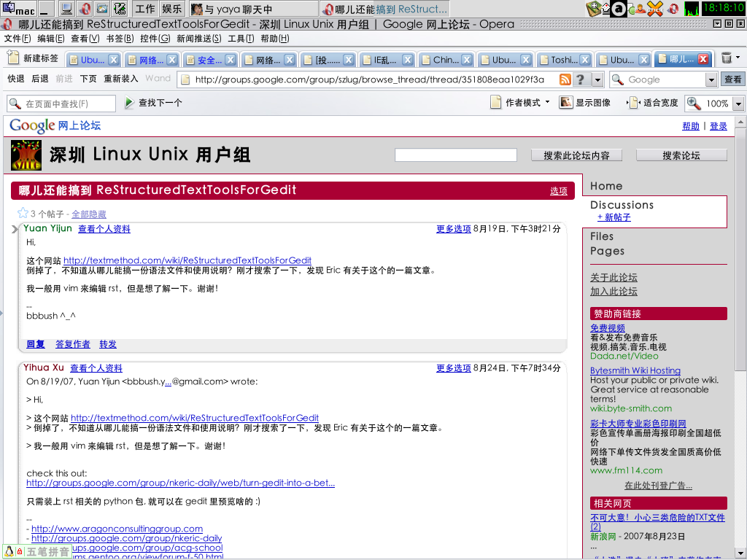This screenshot has width=747, height=560.
Task: Close the [投... tab
Action: click(349, 60)
